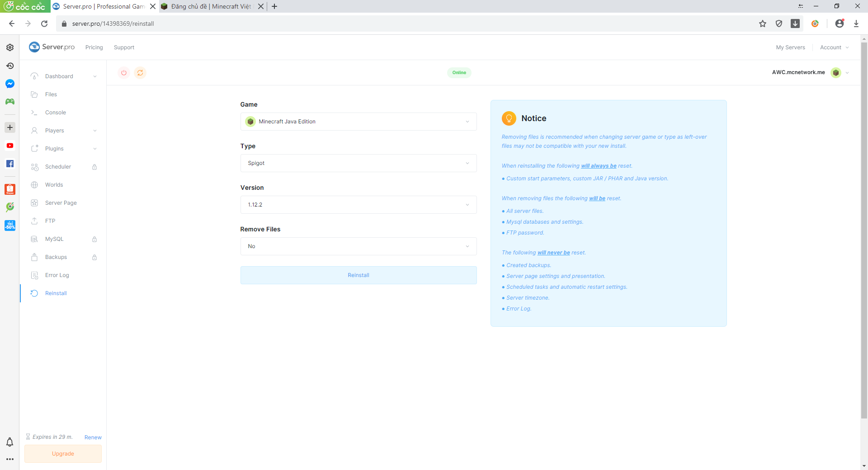The width and height of the screenshot is (868, 470).
Task: Expand server selector chevron near AWC.mcnetwork.me
Action: click(847, 73)
